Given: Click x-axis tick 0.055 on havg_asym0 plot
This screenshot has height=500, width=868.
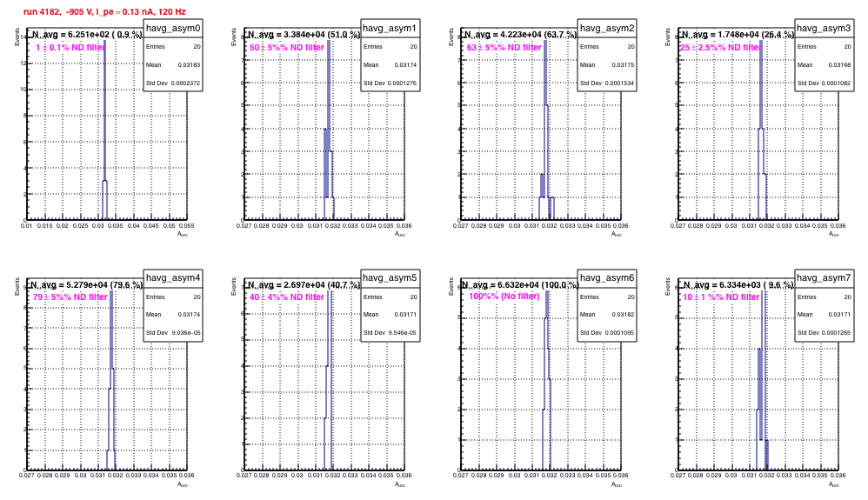Looking at the screenshot, I should tap(186, 226).
